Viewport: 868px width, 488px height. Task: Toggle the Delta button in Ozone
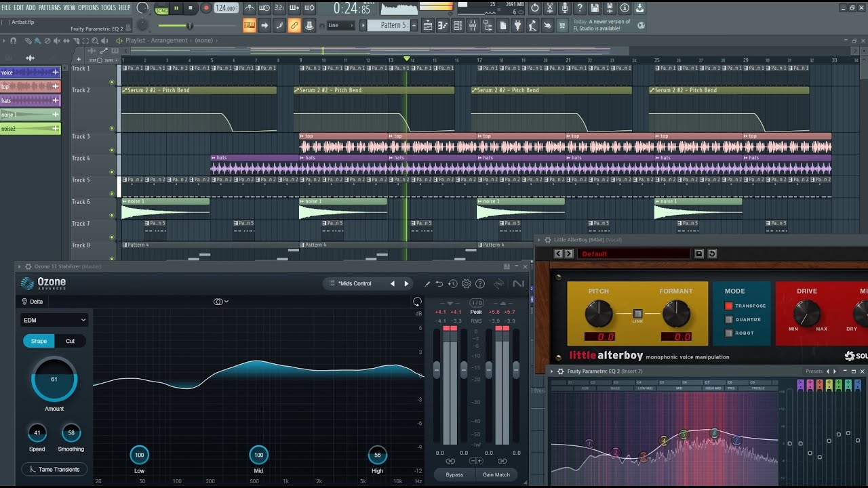point(32,302)
